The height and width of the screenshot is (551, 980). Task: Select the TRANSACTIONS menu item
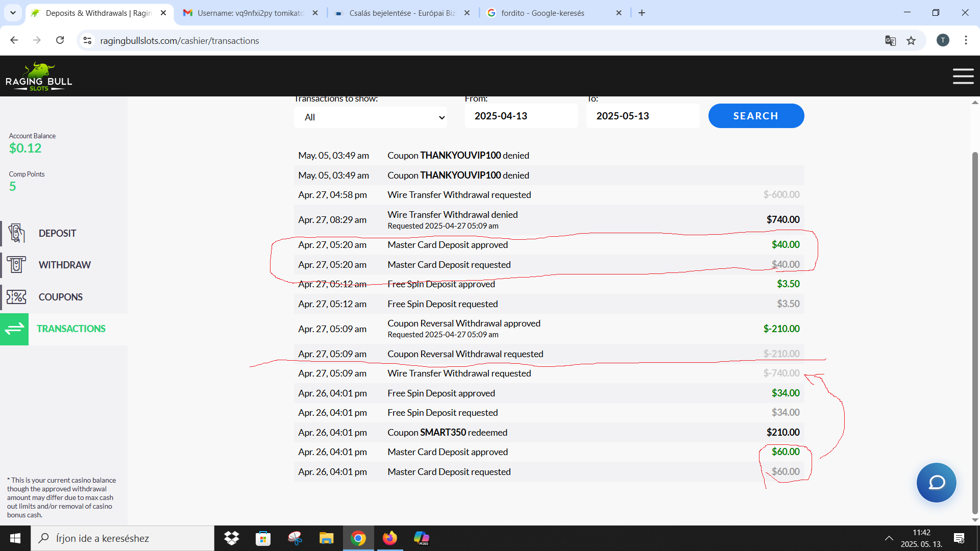point(71,329)
